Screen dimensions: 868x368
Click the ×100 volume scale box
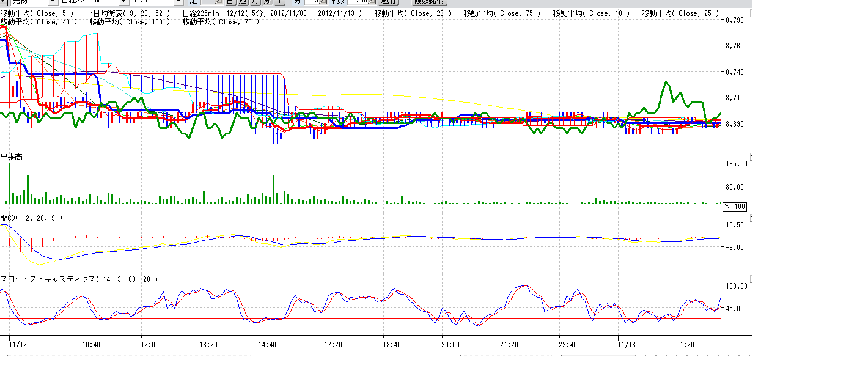click(734, 207)
